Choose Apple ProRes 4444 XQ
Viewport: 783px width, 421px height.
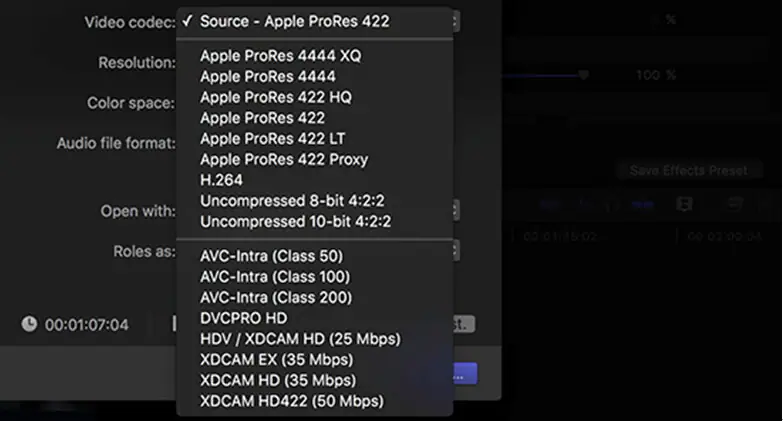click(280, 56)
